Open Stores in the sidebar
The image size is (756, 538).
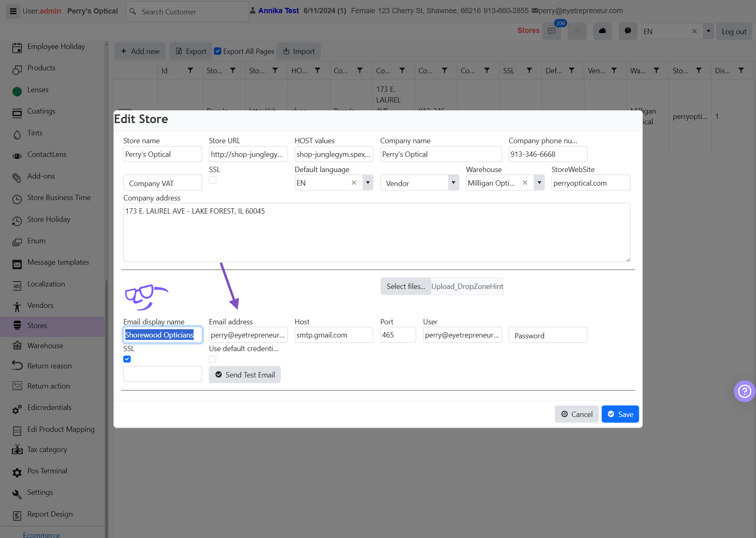52,326
